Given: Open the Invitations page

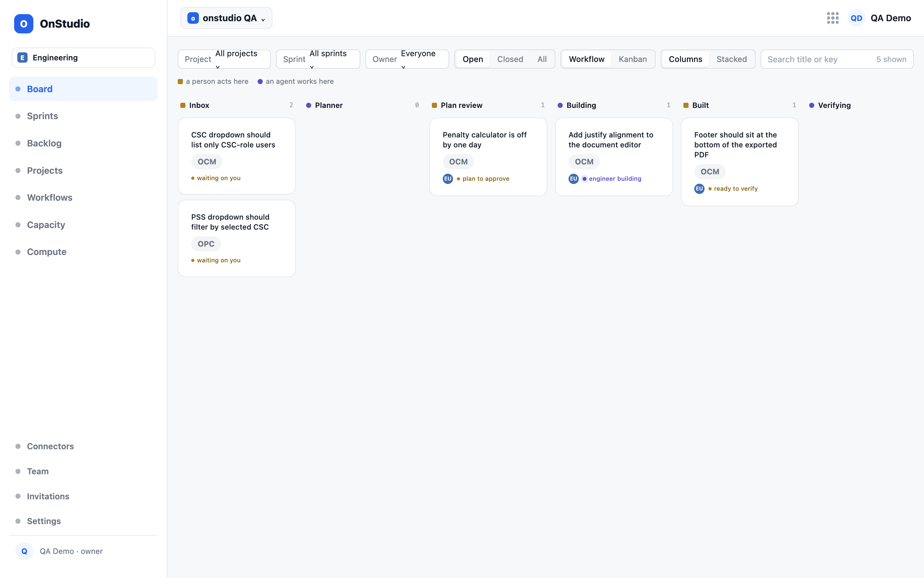Looking at the screenshot, I should pos(83,496).
